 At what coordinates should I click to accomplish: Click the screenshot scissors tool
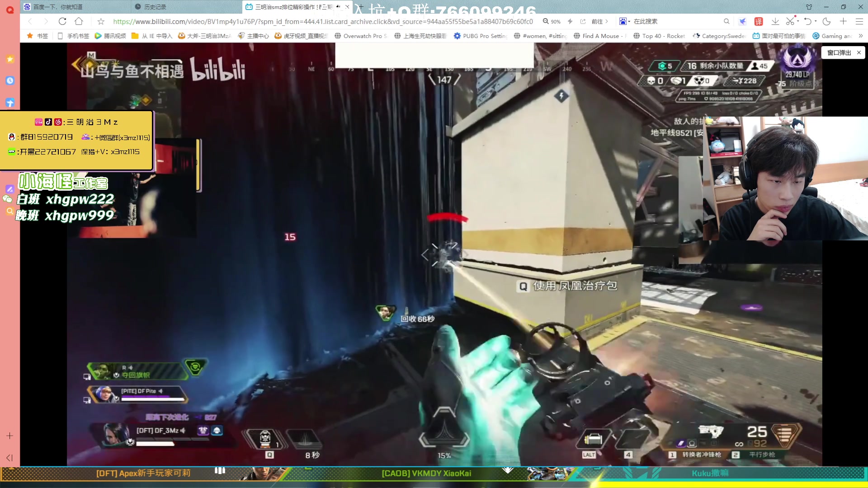[x=790, y=21]
